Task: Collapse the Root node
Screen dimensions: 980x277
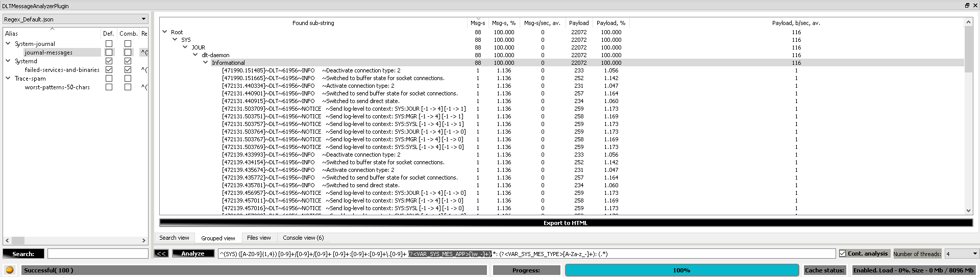Action: click(x=165, y=32)
